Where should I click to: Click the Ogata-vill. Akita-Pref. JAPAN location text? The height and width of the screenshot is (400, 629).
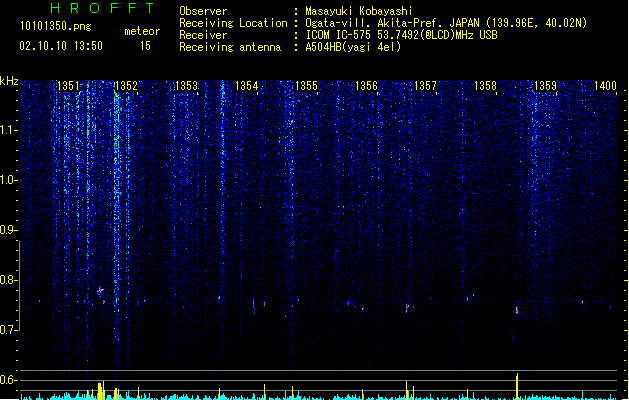pos(446,23)
